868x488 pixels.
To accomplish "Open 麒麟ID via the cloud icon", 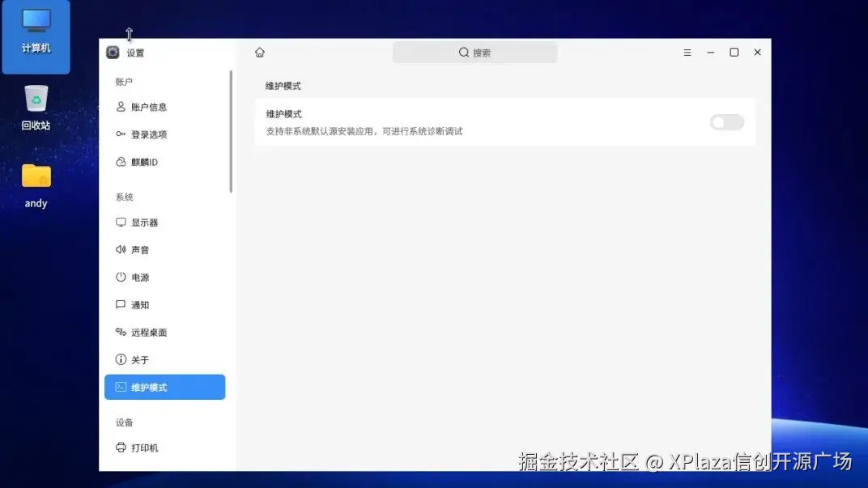I will tap(119, 162).
